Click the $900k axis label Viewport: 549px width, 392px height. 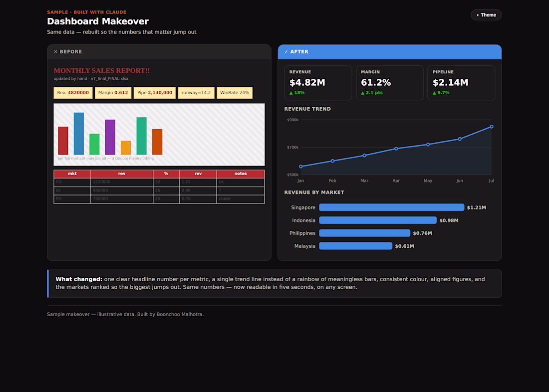pos(292,120)
